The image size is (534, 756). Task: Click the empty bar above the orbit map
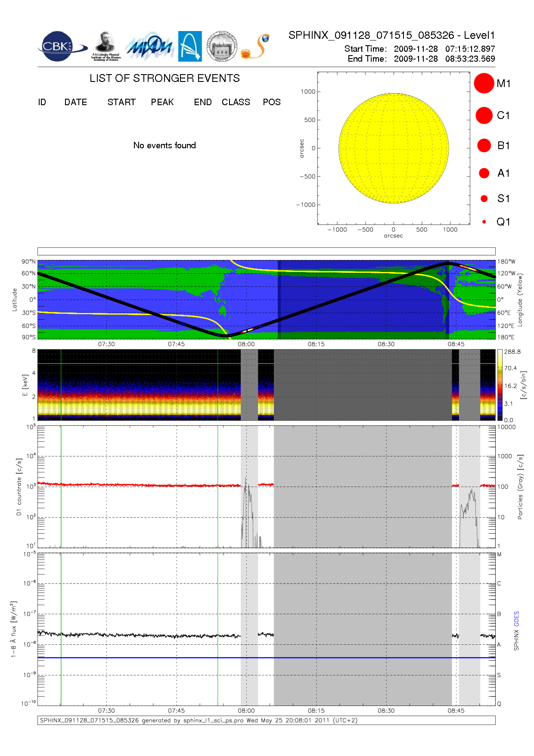click(x=266, y=251)
